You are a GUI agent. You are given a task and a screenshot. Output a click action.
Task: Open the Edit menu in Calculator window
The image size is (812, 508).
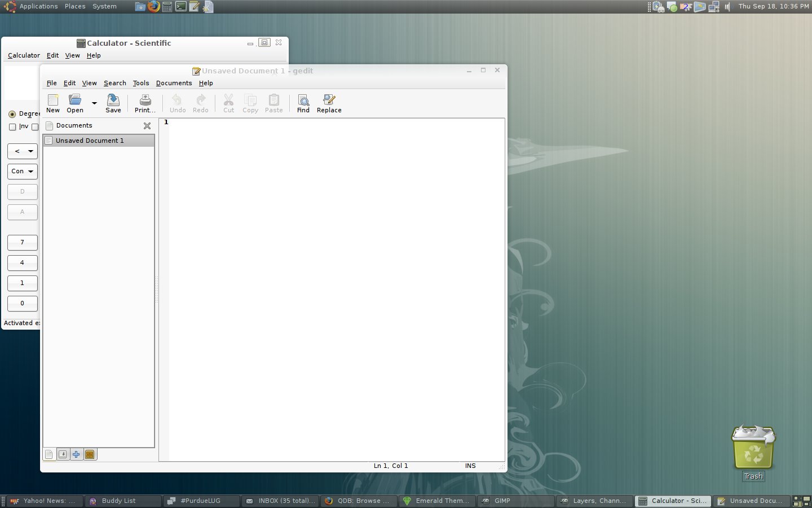tap(52, 55)
